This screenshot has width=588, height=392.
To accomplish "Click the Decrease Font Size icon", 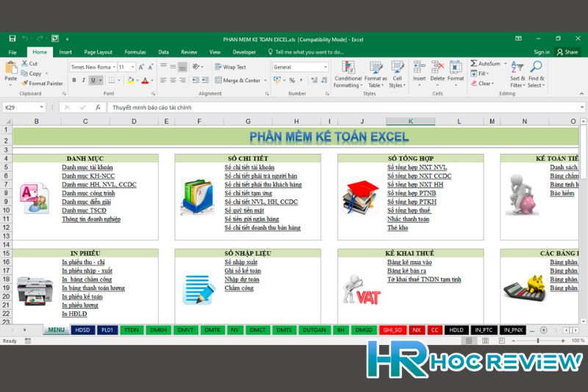I will point(151,67).
